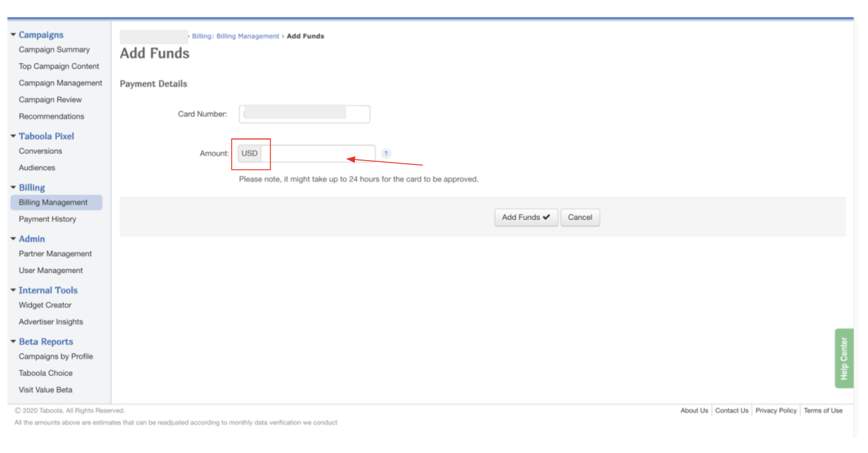This screenshot has width=868, height=453.
Task: Click the Taboola Pixel section heading
Action: tap(46, 137)
